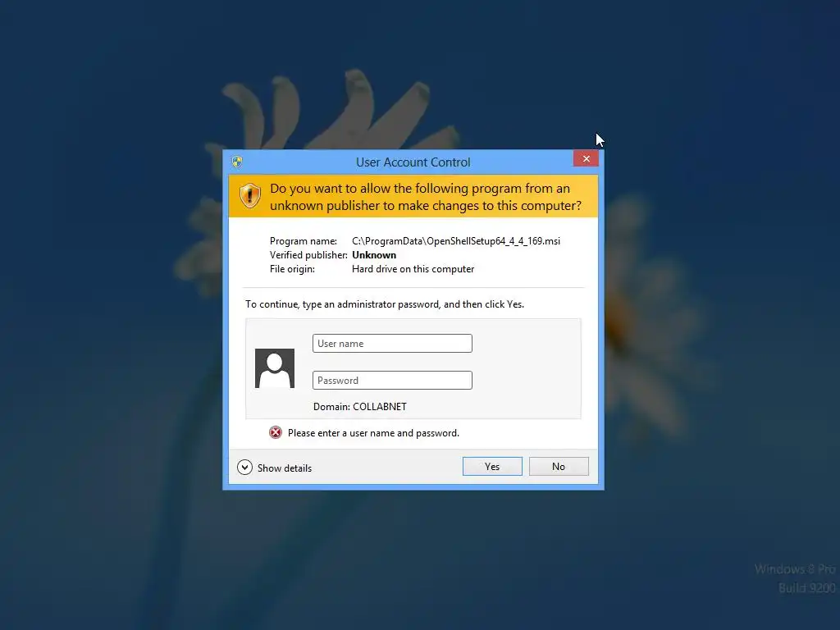
Task: Click the 'Do you want to allow' banner question
Action: point(426,197)
